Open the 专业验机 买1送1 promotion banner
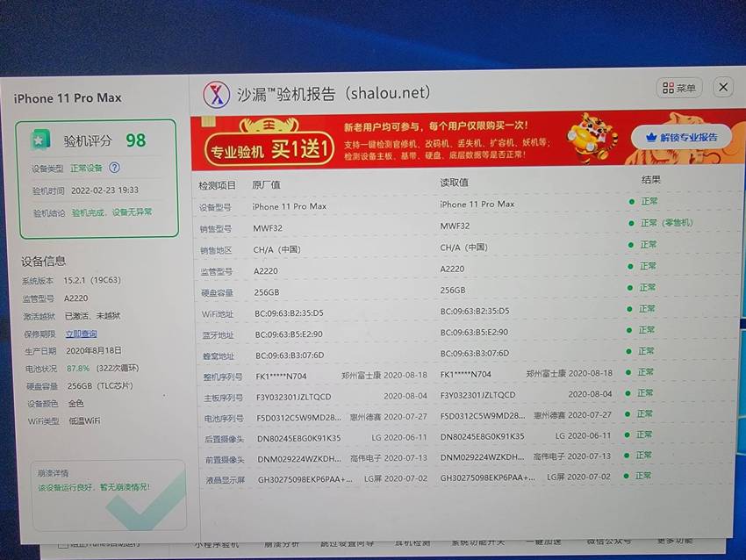 [269, 150]
